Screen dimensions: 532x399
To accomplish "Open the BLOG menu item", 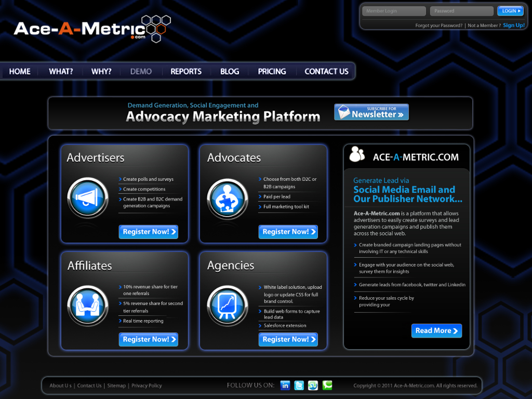I will click(x=230, y=72).
